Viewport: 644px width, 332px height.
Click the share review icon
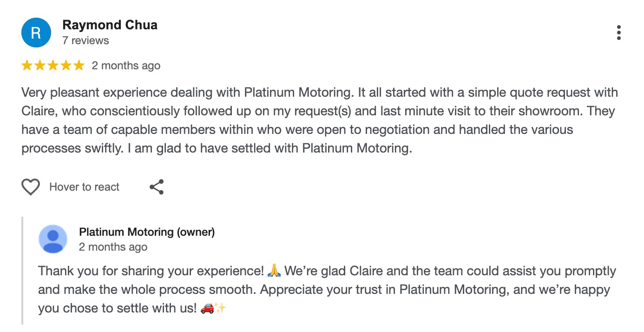pyautogui.click(x=157, y=187)
